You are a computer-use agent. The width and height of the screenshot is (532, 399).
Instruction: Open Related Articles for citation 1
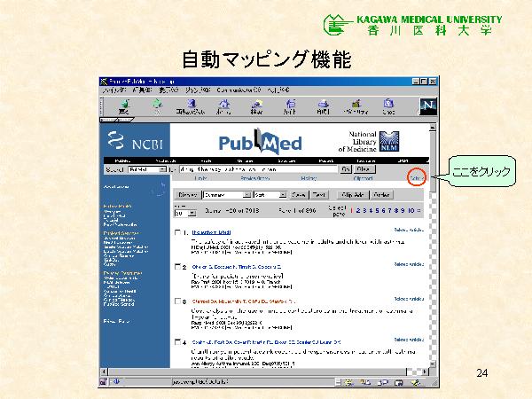tap(409, 230)
